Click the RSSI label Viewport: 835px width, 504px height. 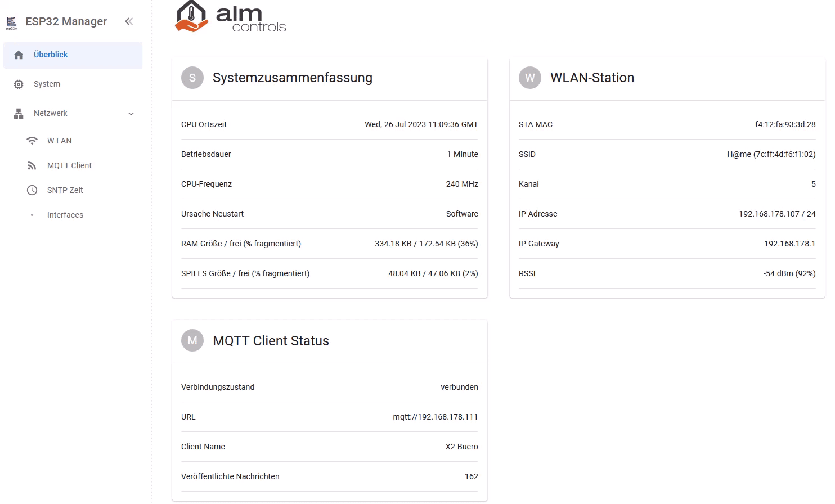point(527,273)
